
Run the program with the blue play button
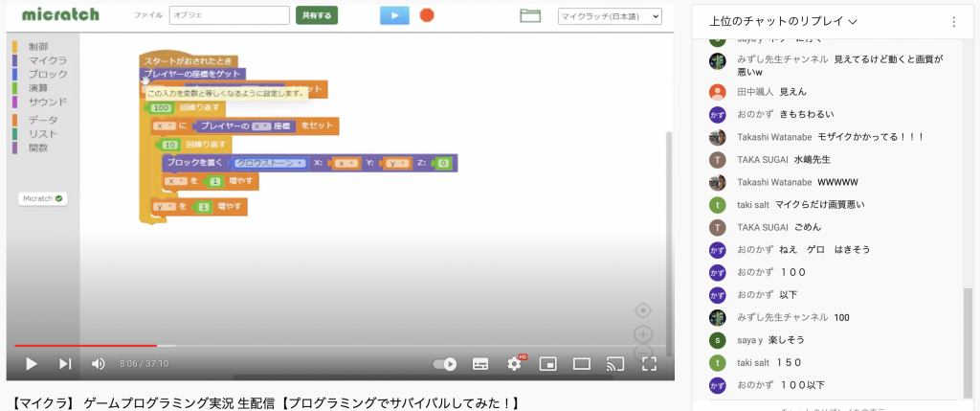(394, 15)
